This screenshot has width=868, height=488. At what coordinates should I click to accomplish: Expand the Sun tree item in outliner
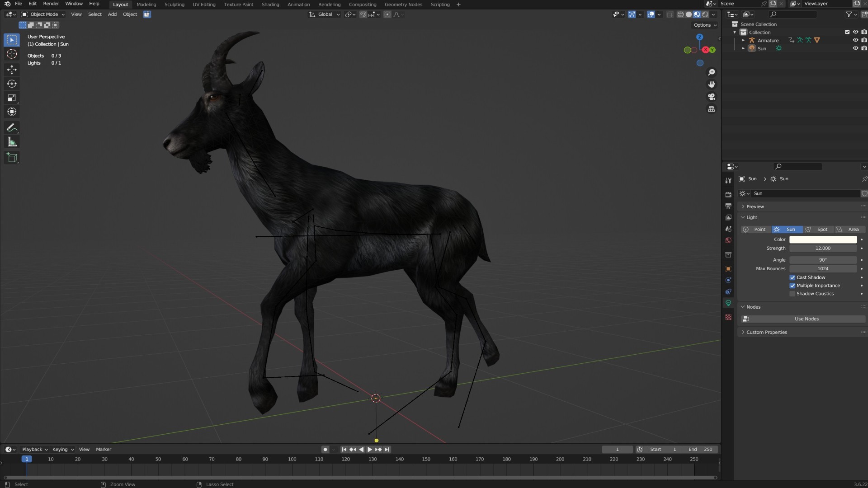coord(743,48)
